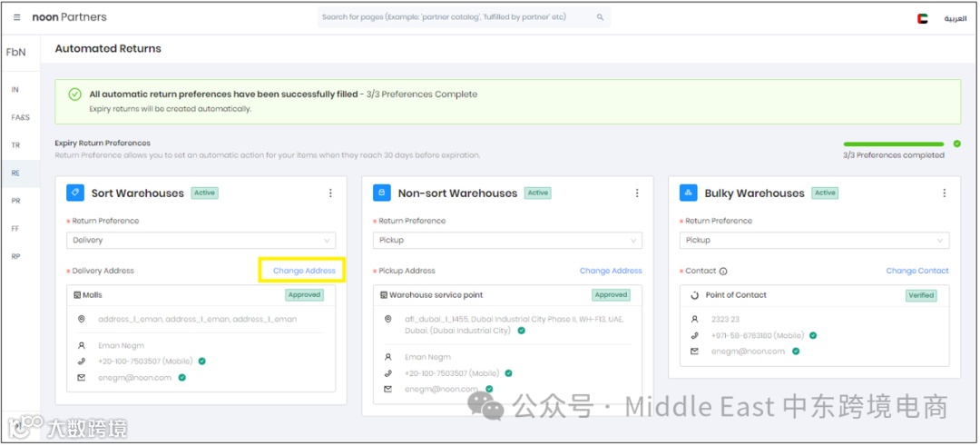The image size is (980, 446).
Task: Open the IN sidebar item
Action: [15, 89]
